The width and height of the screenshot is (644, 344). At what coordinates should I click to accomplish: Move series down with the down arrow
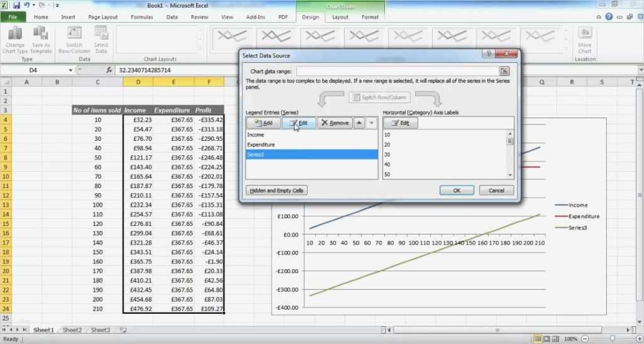tap(371, 123)
